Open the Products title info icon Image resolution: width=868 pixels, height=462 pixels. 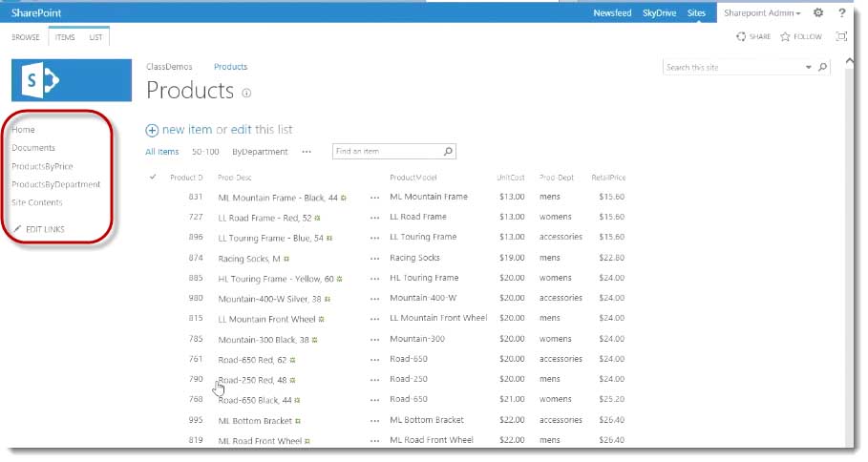[246, 93]
